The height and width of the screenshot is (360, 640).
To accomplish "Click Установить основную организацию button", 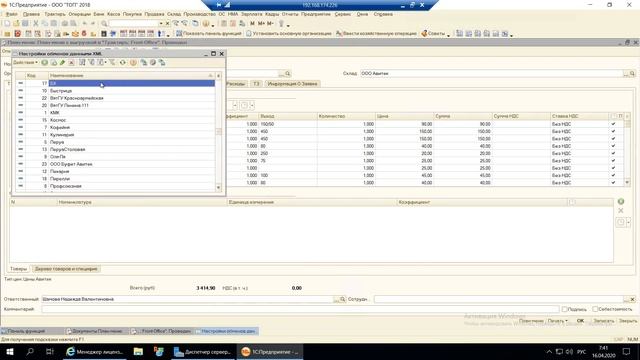I will click(289, 34).
